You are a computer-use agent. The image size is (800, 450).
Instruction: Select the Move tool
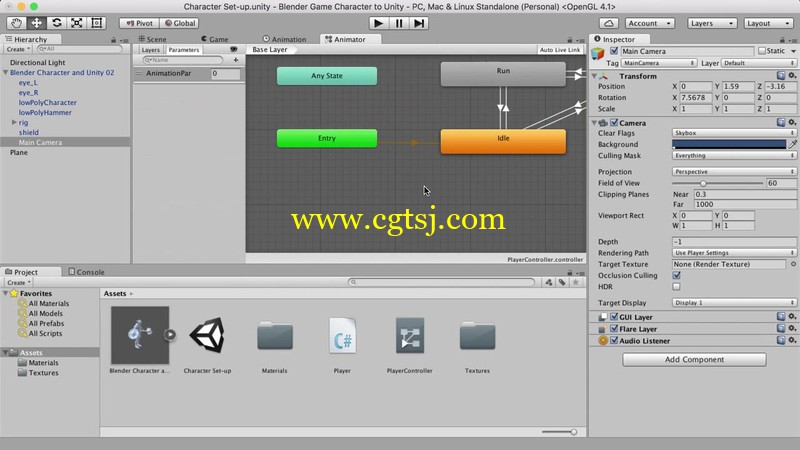tap(36, 23)
